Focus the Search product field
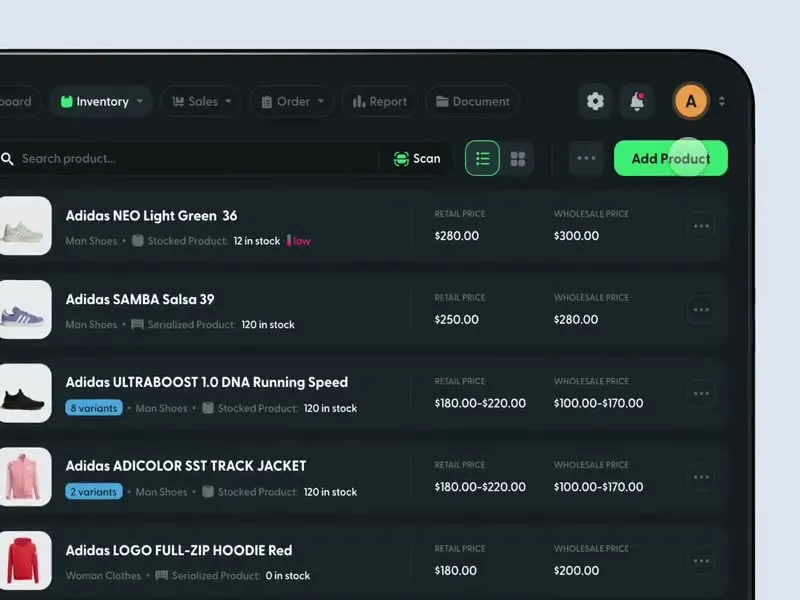Screen dimensions: 800x600 (x=199, y=159)
